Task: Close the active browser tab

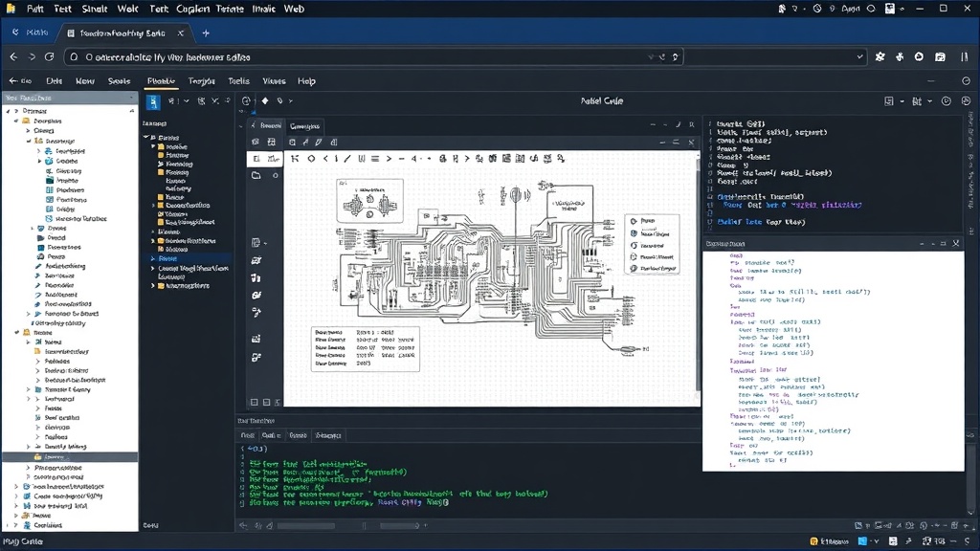Action: tap(181, 33)
